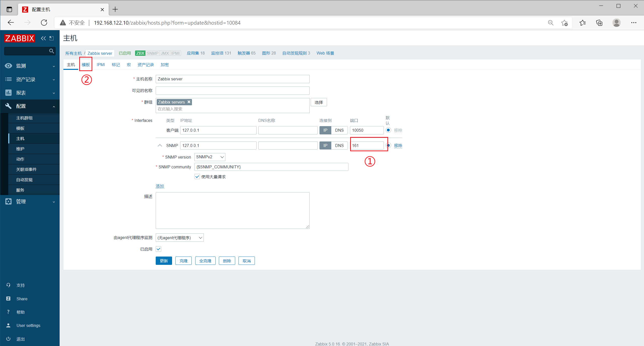Expand the 管理 sidebar menu
The height and width of the screenshot is (346, 644).
pyautogui.click(x=54, y=202)
